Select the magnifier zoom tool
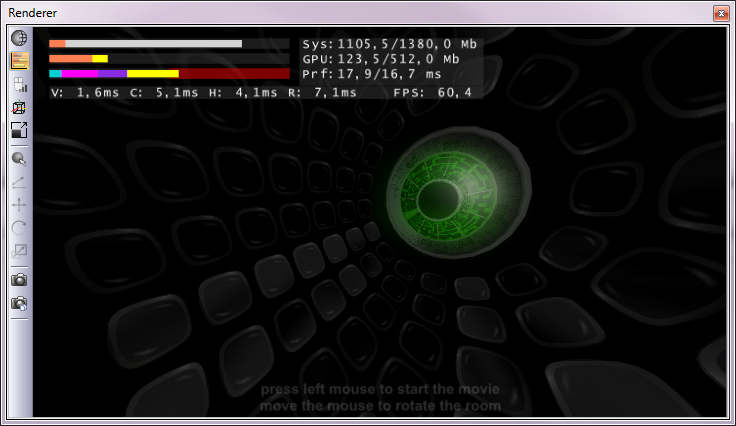This screenshot has height=426, width=736. pos(19,158)
